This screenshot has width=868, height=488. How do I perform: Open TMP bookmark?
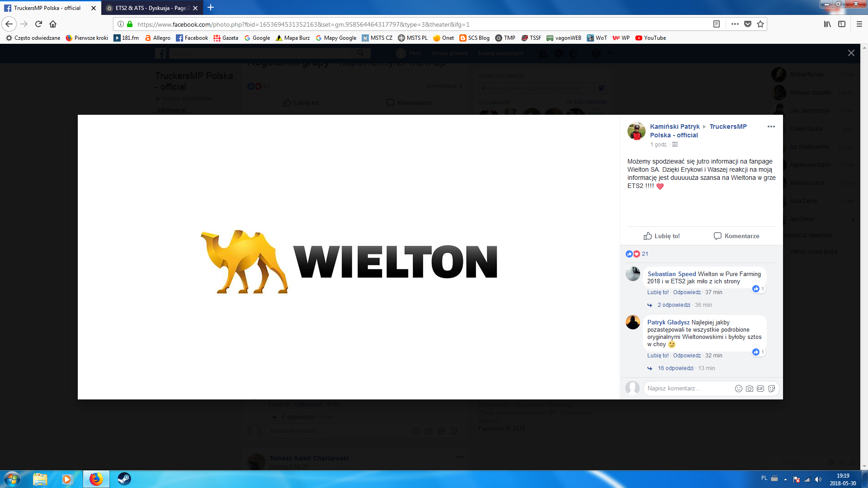[505, 38]
